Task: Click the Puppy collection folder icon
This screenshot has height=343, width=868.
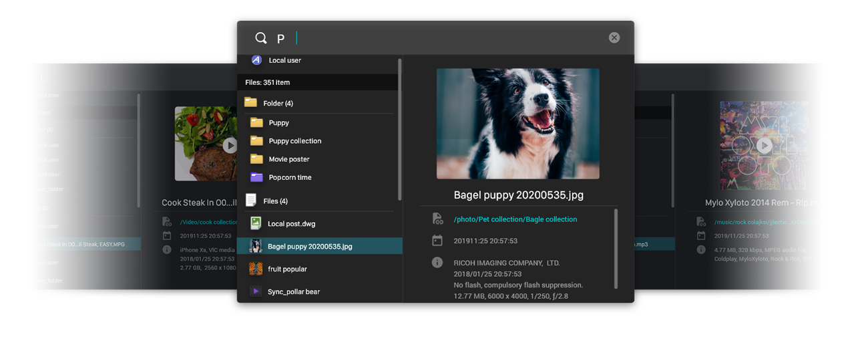Action: coord(256,140)
